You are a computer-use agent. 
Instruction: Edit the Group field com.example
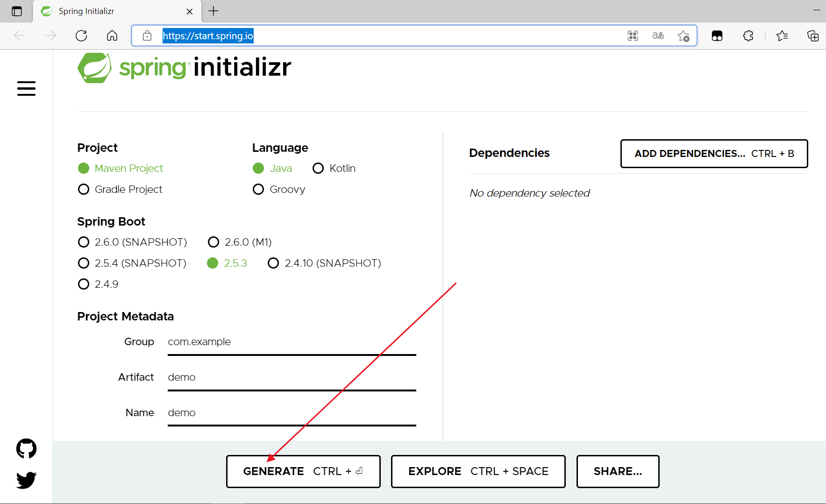tap(292, 342)
